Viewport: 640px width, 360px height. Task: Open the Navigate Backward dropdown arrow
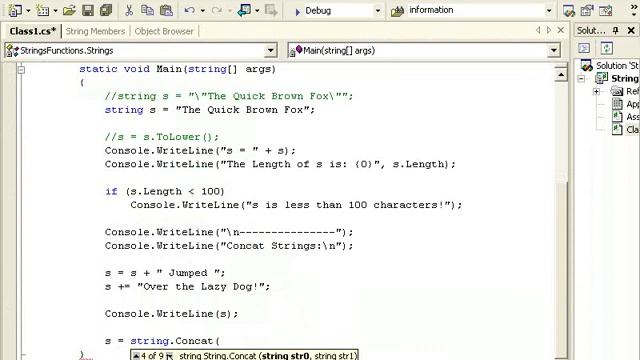click(x=257, y=11)
